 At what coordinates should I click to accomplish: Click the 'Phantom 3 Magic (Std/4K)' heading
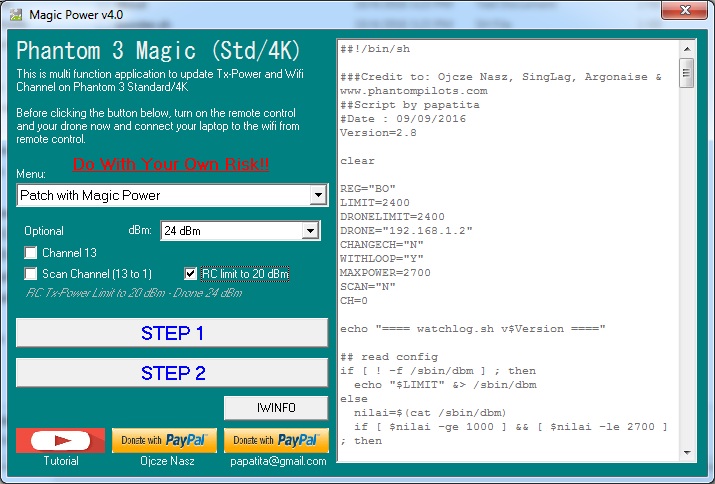(158, 50)
